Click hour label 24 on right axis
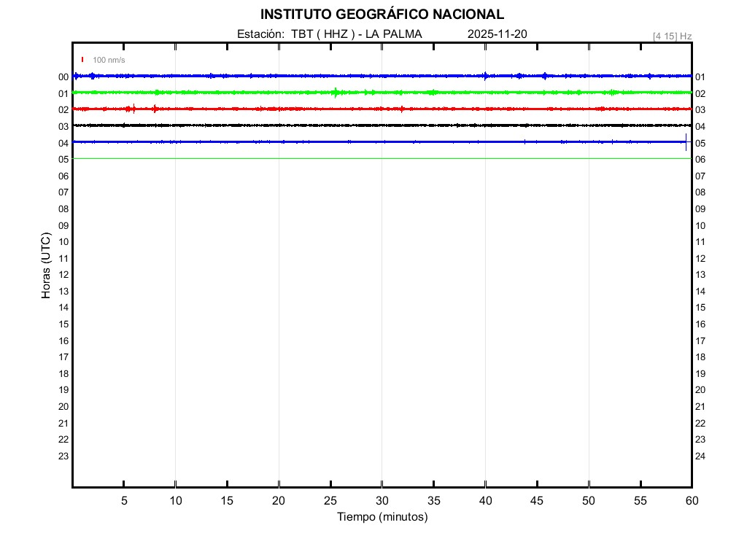The width and height of the screenshot is (747, 560). [x=700, y=456]
